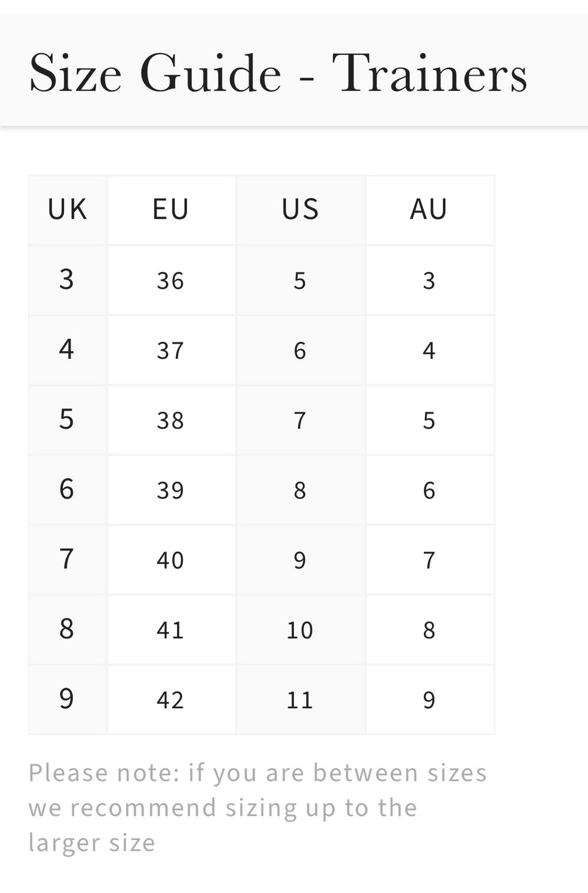Click AU size 3 cell in first row
Image resolution: width=588 pixels, height=893 pixels.
tap(430, 280)
